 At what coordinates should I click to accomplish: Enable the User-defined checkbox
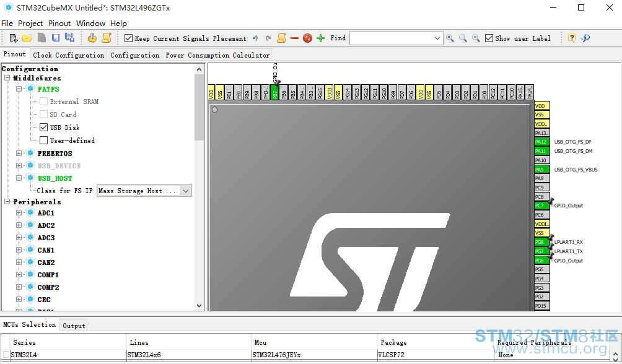point(43,141)
